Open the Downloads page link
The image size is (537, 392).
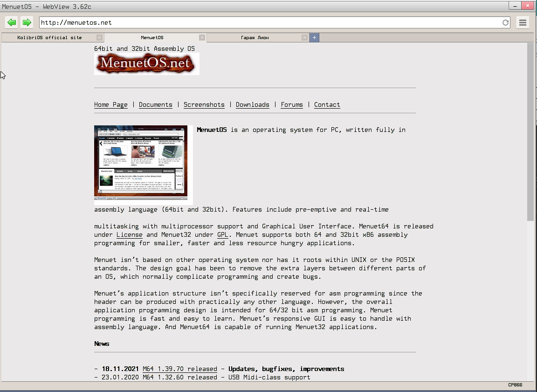tap(252, 104)
